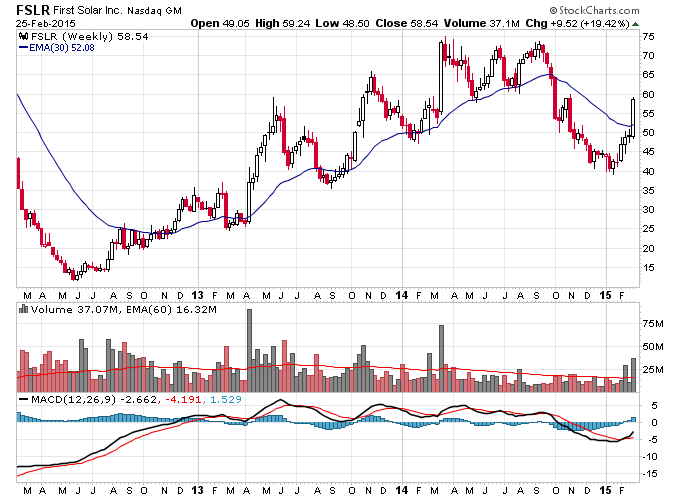Image resolution: width=680 pixels, height=500 pixels.
Task: Click the First Solar Inc. company name
Action: (x=88, y=10)
